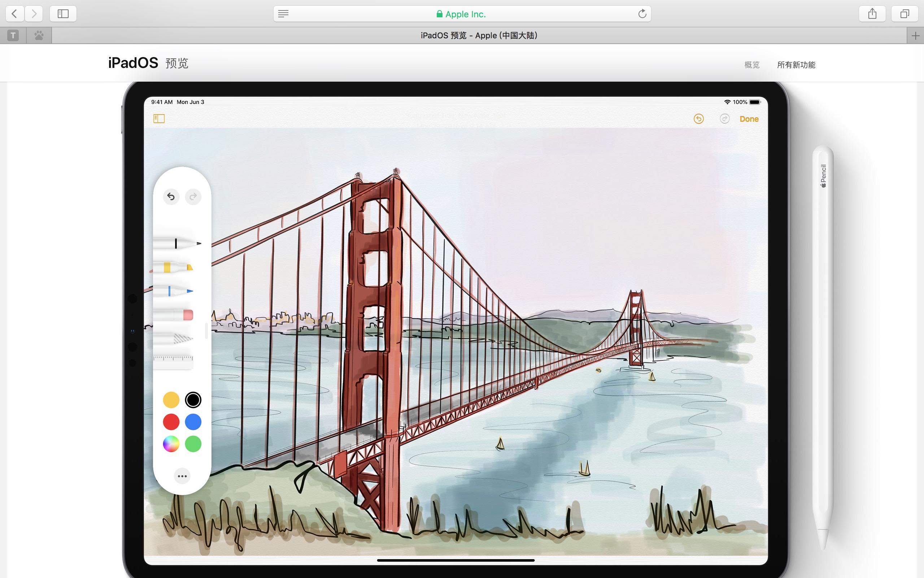Switch to pinned tab with T icon
924x578 pixels.
13,35
